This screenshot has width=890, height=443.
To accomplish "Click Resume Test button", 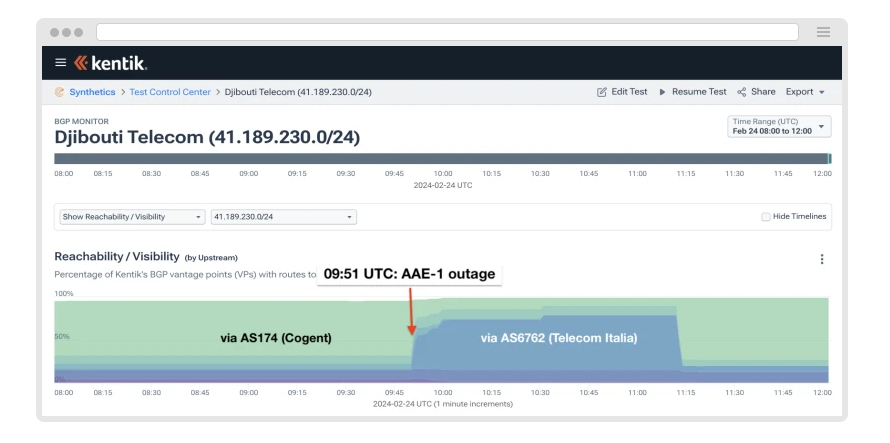I will coord(692,92).
